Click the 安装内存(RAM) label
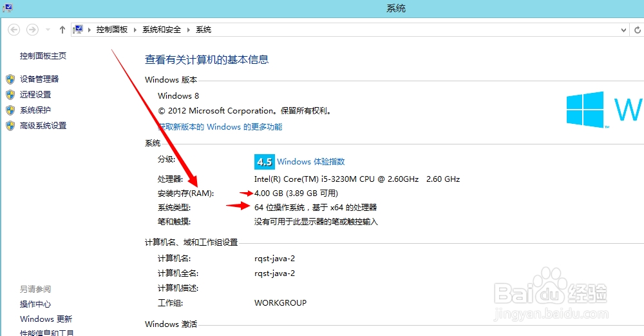This screenshot has height=336, width=644. (185, 193)
